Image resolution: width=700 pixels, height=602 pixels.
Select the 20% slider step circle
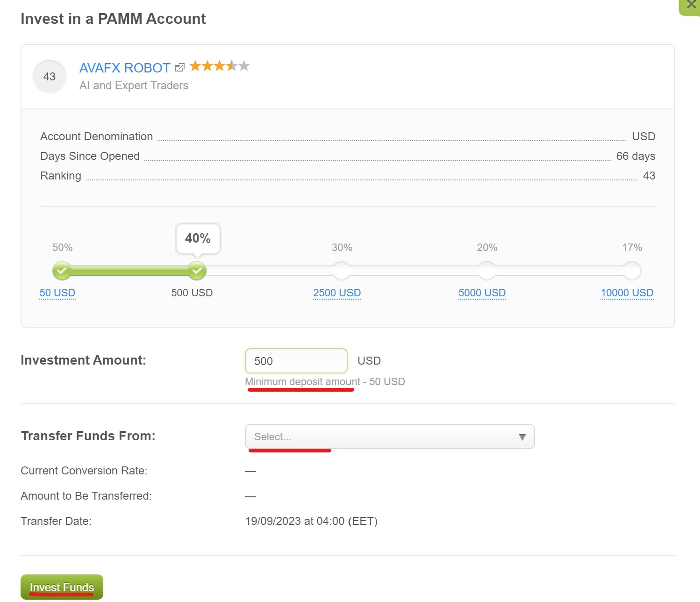coord(486,271)
